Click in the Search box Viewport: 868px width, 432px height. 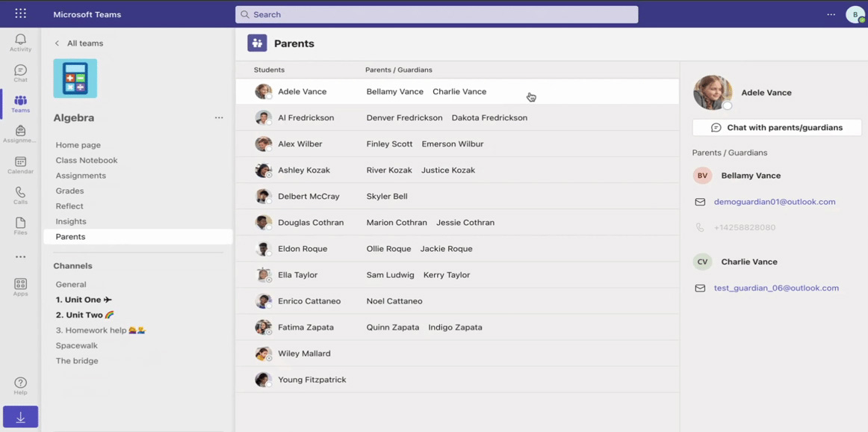tap(436, 14)
